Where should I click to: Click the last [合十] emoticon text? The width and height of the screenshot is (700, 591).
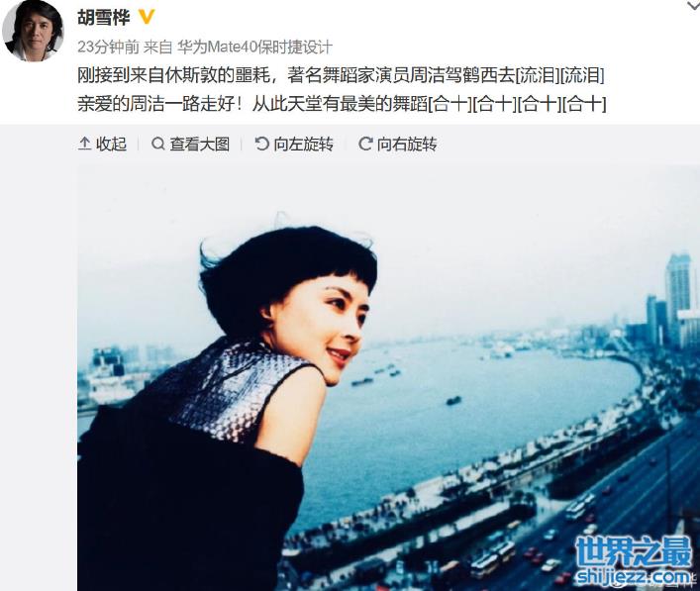(584, 105)
